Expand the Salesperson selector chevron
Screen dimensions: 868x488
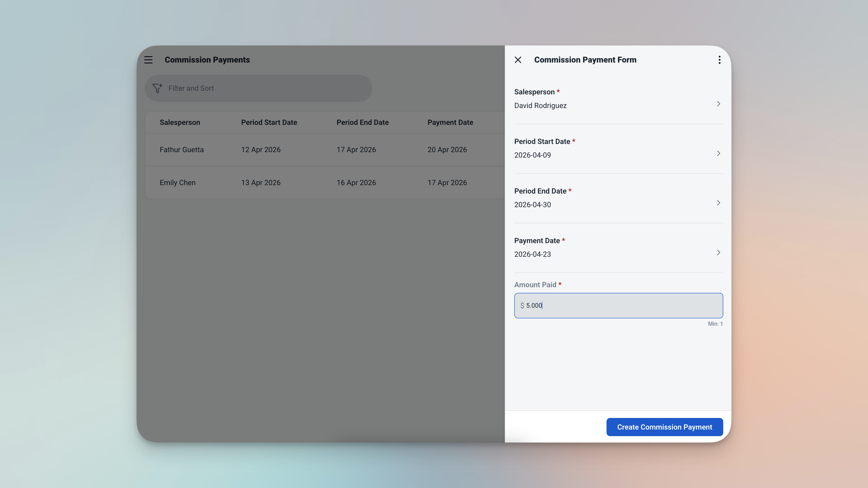(x=718, y=104)
